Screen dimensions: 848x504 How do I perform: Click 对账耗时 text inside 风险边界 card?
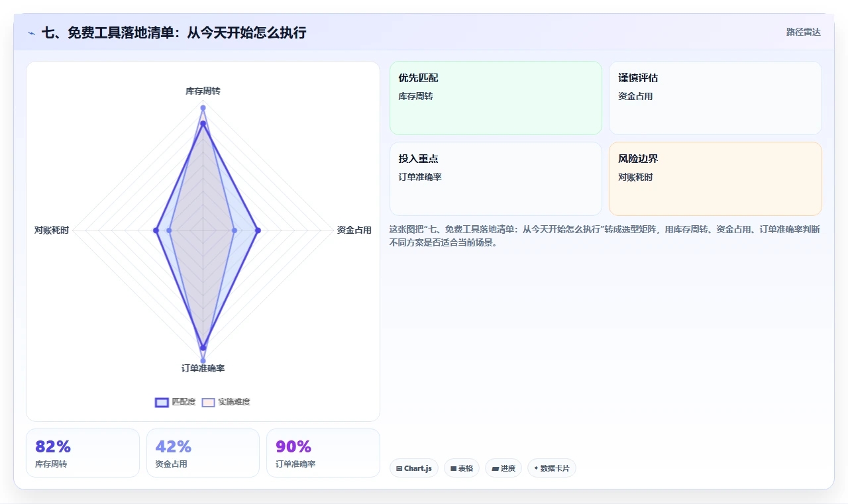[635, 177]
